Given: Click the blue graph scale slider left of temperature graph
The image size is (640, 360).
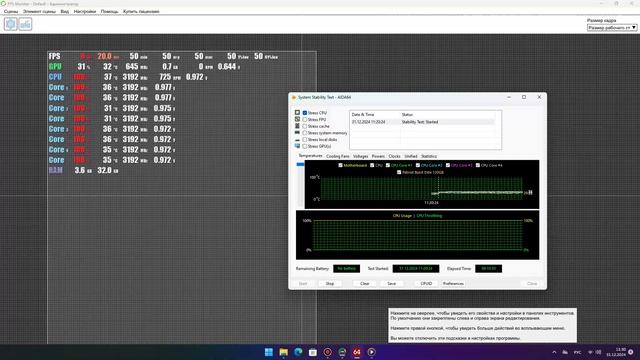Looking at the screenshot, I should (x=300, y=164).
